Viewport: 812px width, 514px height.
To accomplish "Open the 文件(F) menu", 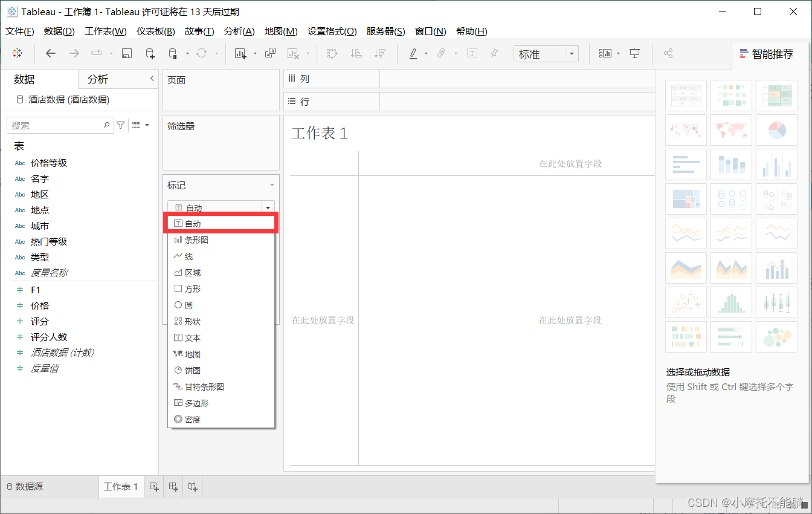I will [x=20, y=31].
